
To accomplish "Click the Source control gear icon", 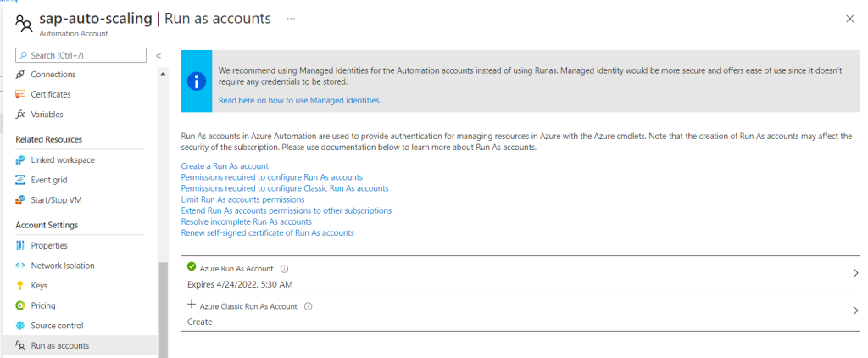I will [20, 325].
